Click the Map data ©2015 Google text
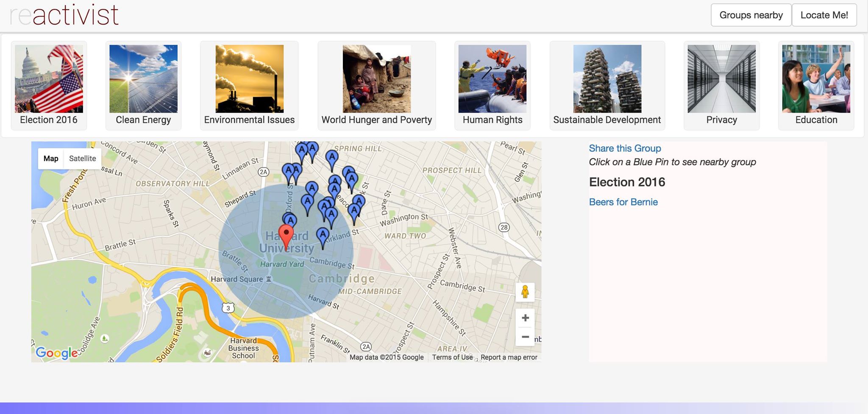This screenshot has height=414, width=868. pos(387,357)
